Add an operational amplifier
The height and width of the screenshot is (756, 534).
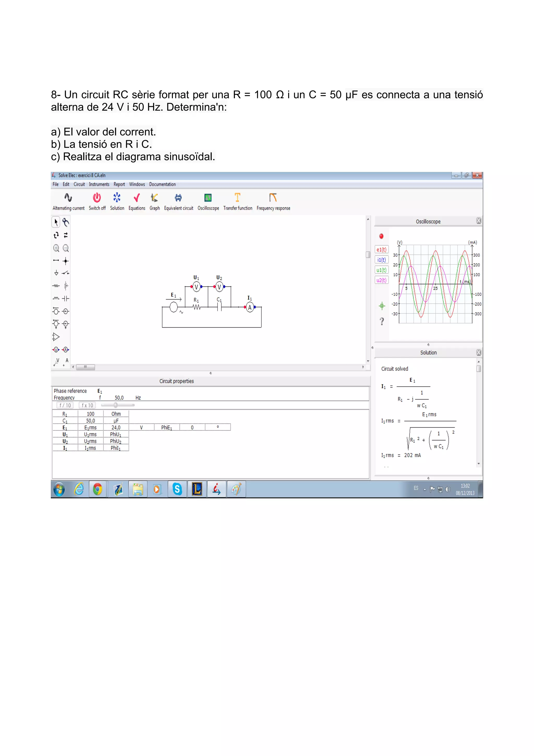coord(56,337)
